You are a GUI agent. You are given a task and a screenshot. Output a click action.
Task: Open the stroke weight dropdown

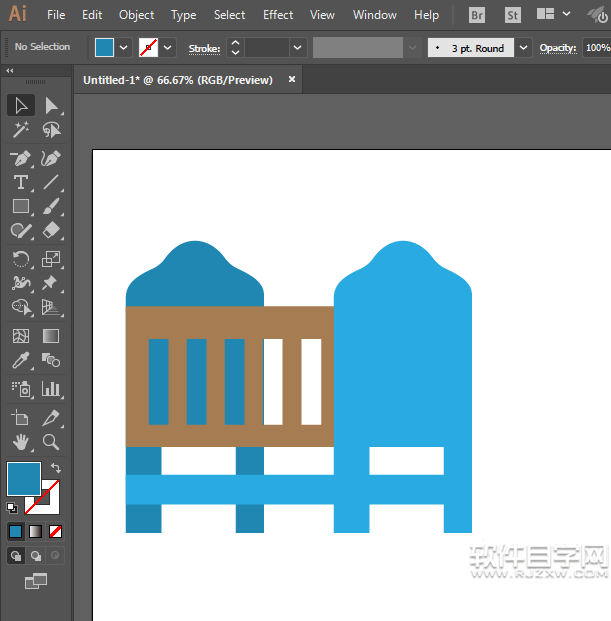click(x=298, y=48)
